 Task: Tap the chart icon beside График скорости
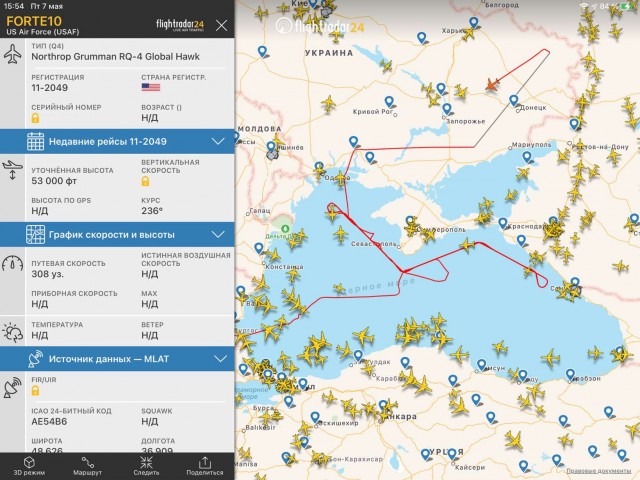(x=36, y=235)
